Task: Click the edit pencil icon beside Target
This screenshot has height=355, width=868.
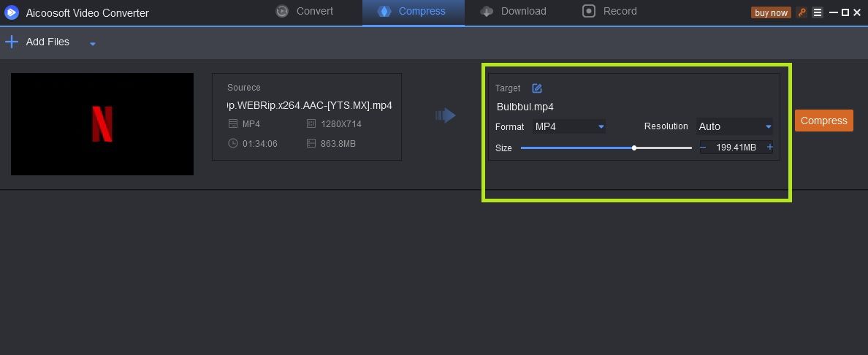Action: tap(537, 88)
